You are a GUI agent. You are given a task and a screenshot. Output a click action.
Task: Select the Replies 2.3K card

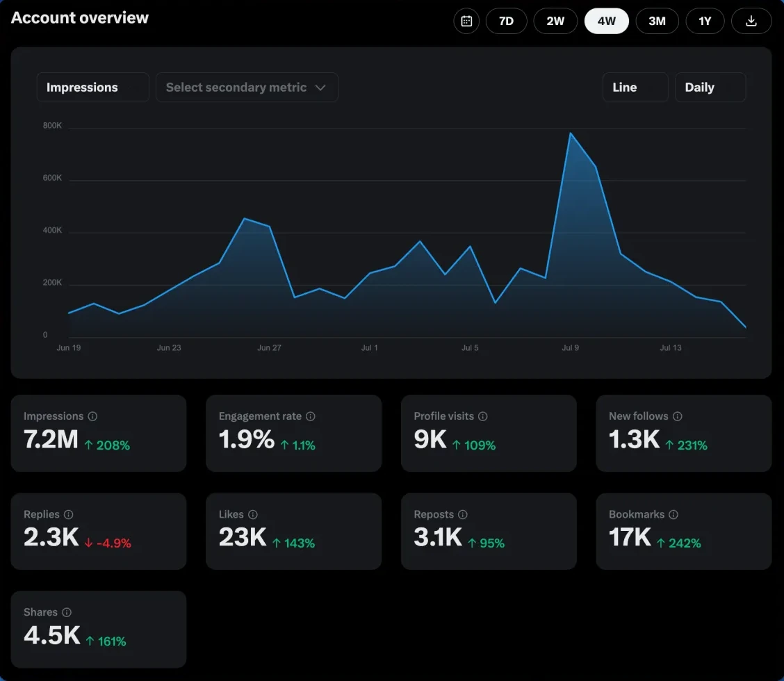[99, 531]
